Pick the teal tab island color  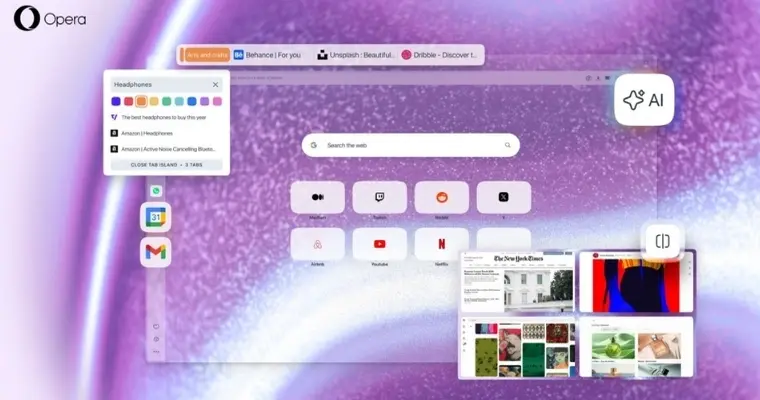coord(179,101)
